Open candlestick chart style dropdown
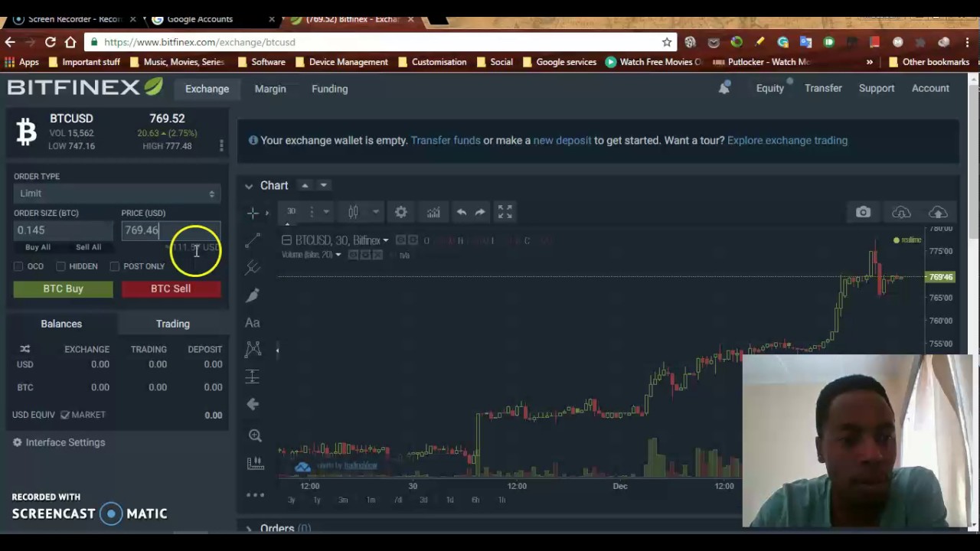Viewport: 980px width, 551px height. click(x=376, y=212)
